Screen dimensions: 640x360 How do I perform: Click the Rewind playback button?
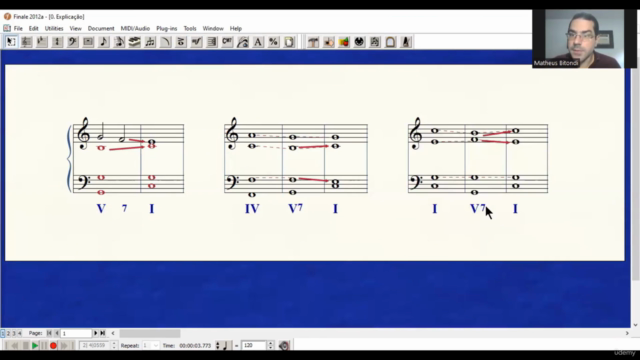pyautogui.click(x=14, y=346)
